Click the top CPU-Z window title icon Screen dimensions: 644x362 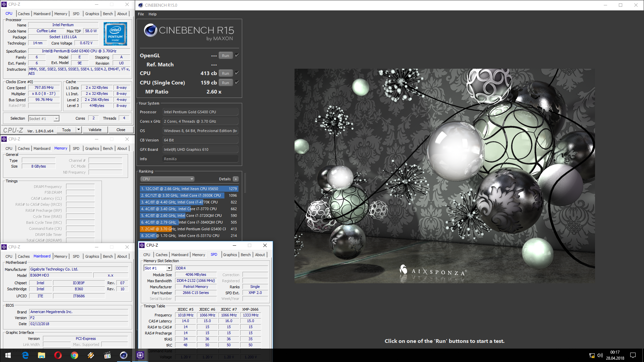click(x=4, y=4)
